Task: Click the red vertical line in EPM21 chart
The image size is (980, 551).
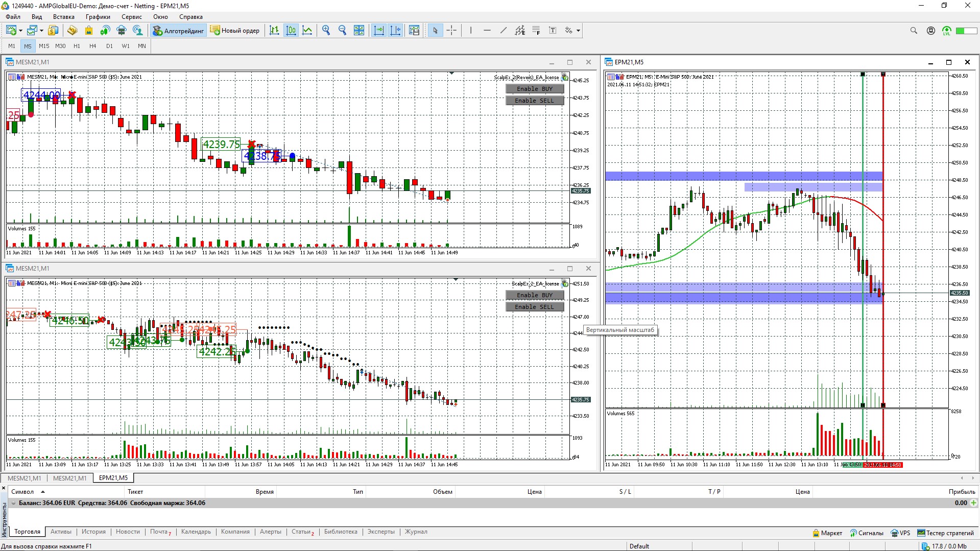Action: point(883,240)
